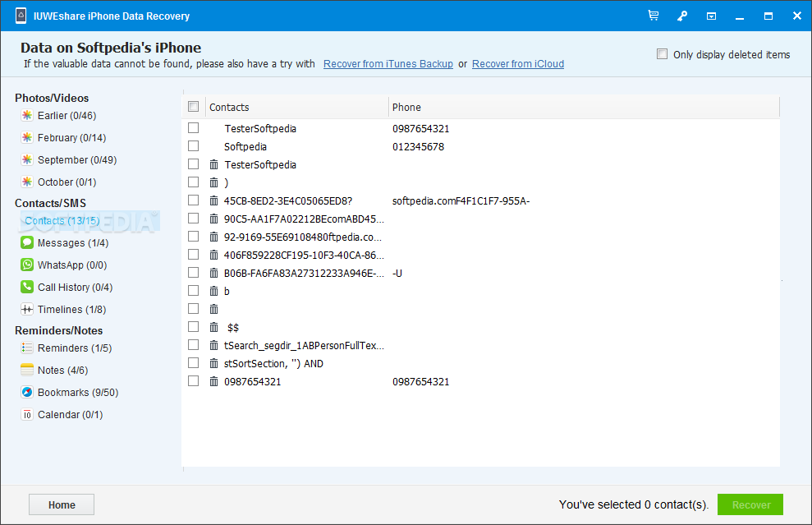Click the green Messages bubble icon

click(27, 242)
